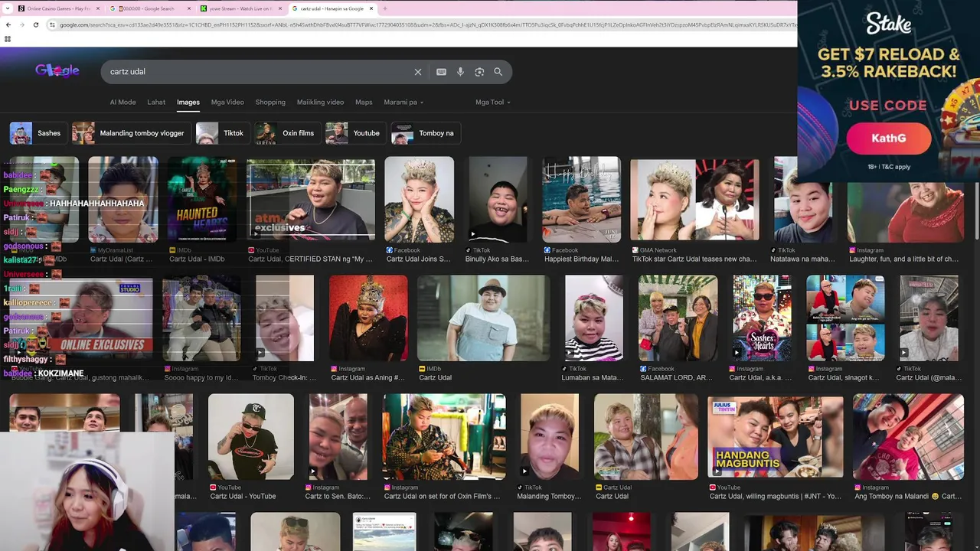This screenshot has width=980, height=551.
Task: Open Cartz to Sen. Bato Instagram thumbnail
Action: point(338,436)
